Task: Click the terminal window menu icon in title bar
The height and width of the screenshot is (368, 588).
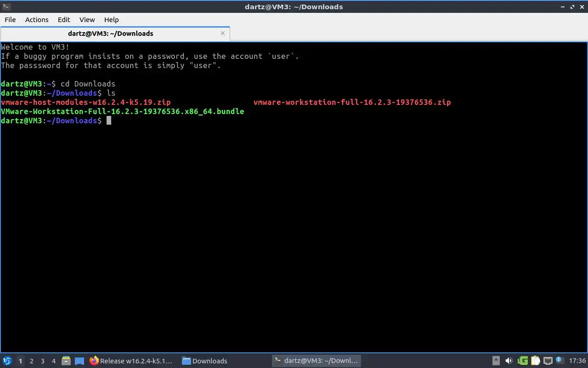Action: pos(6,6)
